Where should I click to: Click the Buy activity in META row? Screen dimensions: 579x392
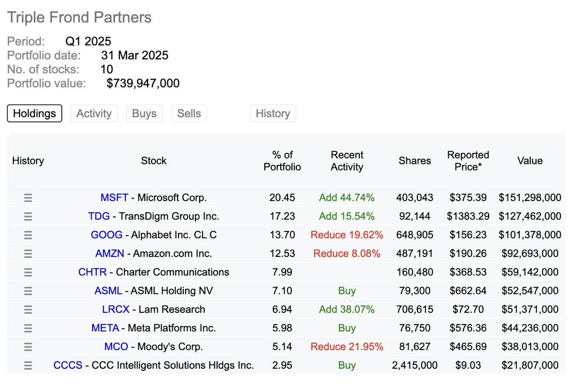click(347, 328)
